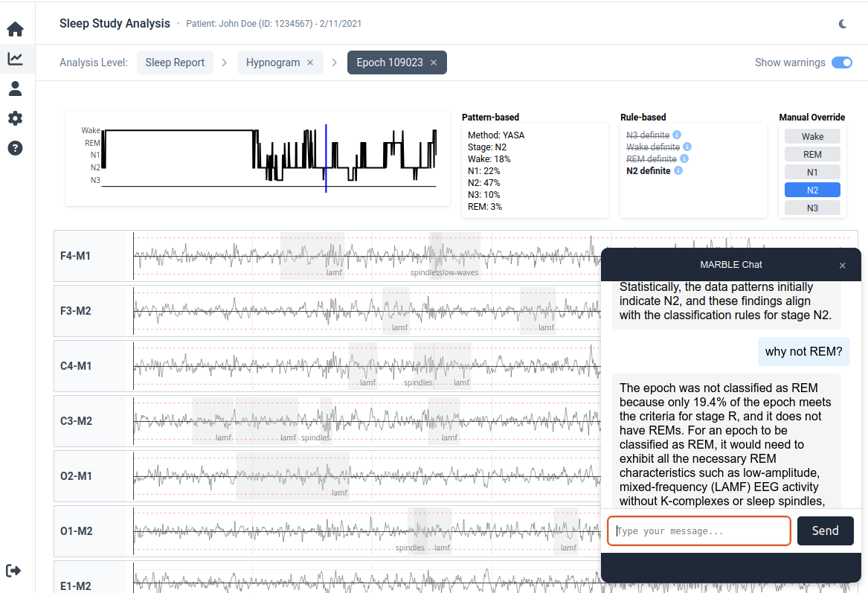The image size is (868, 593).
Task: Click the logout icon at sidebar bottom
Action: [13, 570]
